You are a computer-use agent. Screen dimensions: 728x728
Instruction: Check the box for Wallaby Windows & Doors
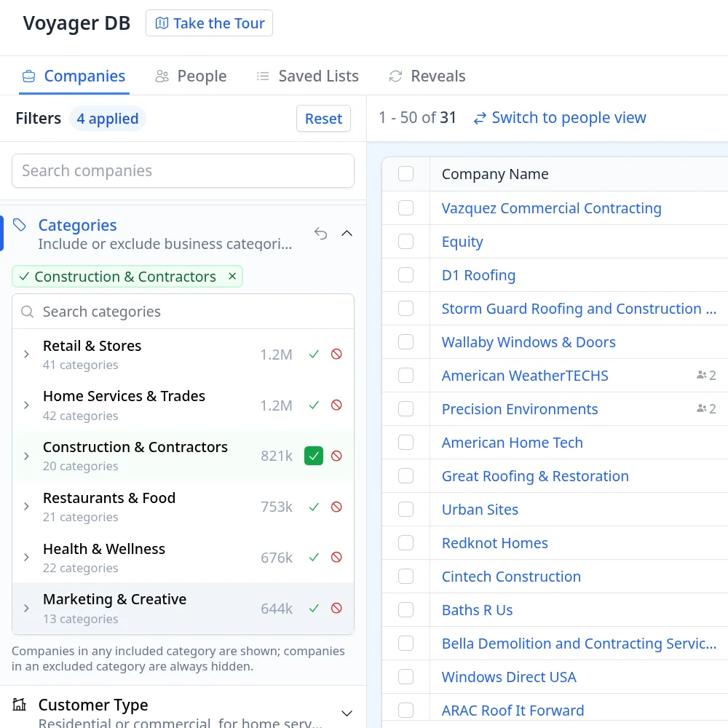pos(405,342)
